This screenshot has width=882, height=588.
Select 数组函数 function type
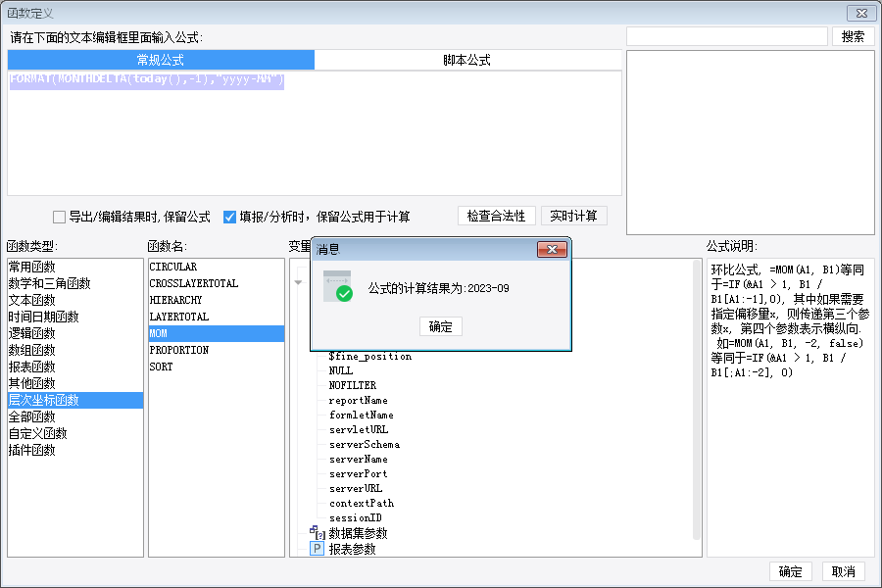click(75, 350)
